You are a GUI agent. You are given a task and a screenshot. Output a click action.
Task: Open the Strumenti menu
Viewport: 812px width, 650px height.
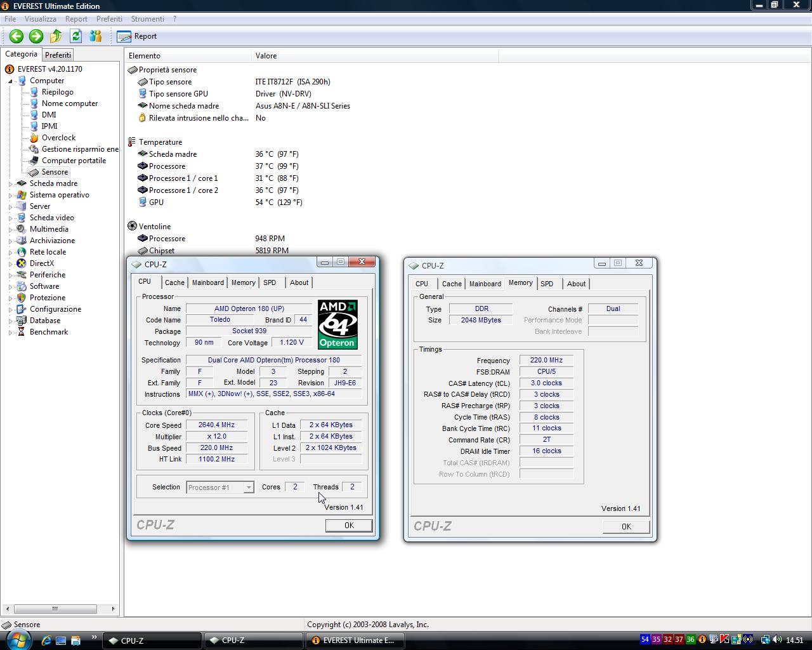pos(147,19)
